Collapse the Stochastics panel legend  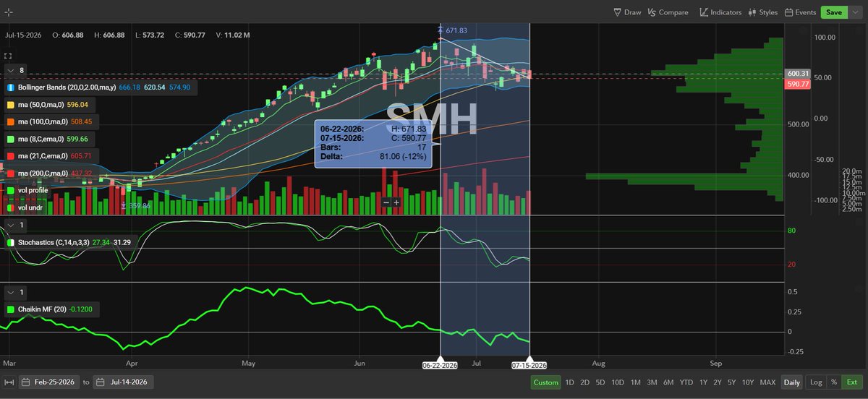click(10, 226)
